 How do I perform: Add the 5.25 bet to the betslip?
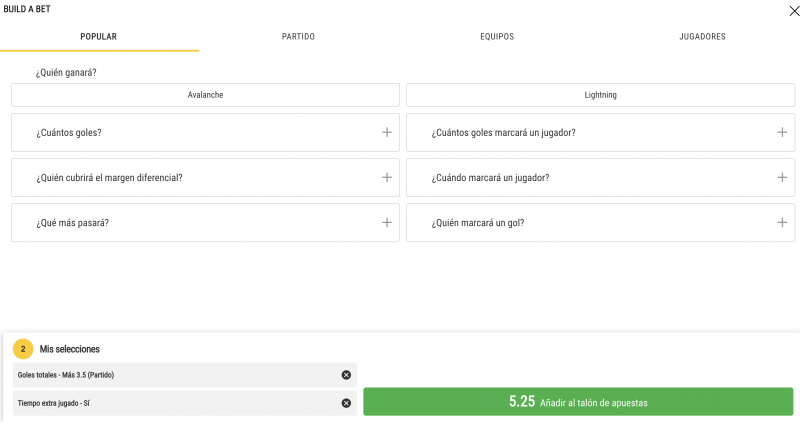[x=578, y=402]
